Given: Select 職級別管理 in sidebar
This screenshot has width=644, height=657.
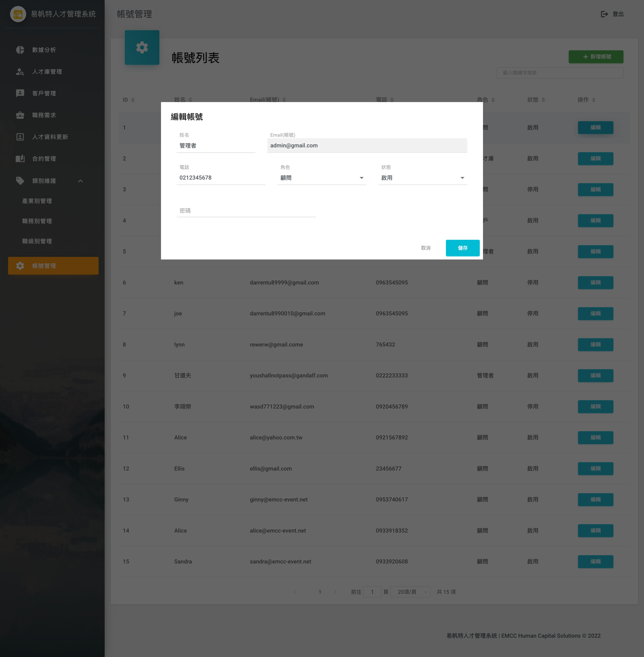Looking at the screenshot, I should click(37, 241).
